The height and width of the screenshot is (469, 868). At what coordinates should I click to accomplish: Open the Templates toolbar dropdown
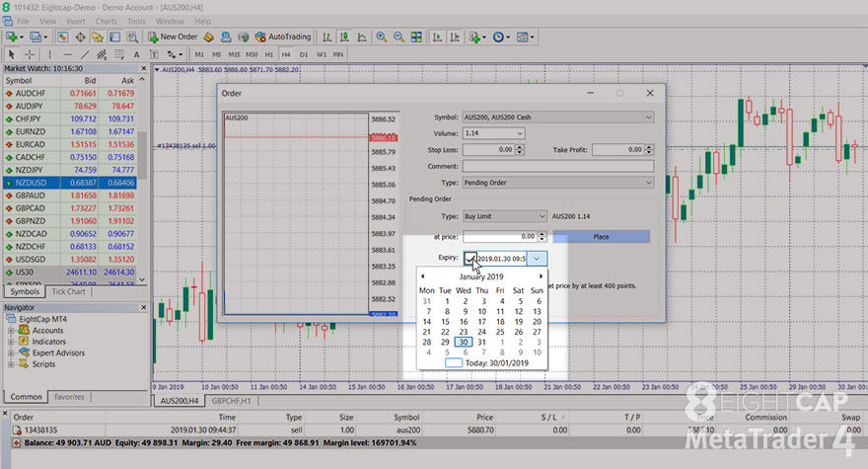point(525,38)
